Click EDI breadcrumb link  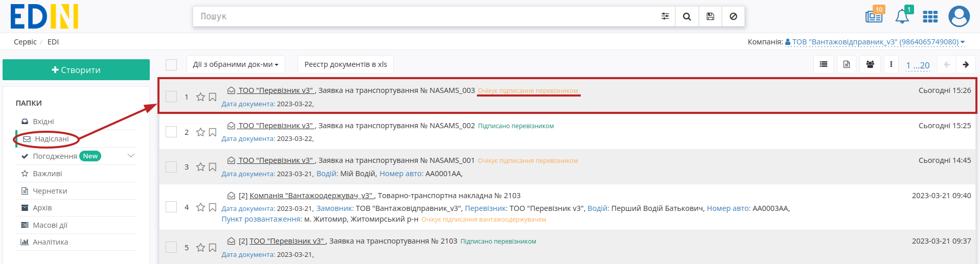point(53,42)
